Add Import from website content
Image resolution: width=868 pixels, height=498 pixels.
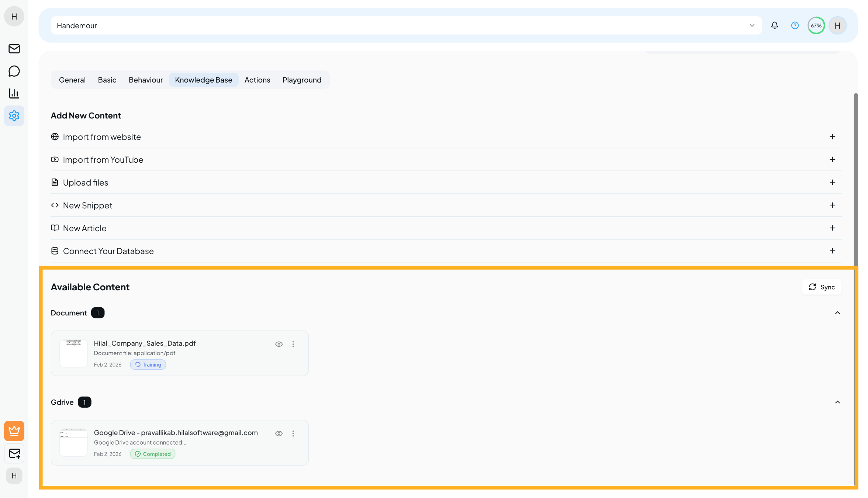click(x=833, y=137)
